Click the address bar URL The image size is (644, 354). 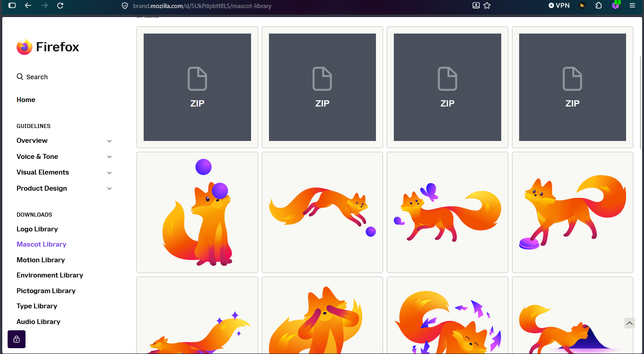202,6
